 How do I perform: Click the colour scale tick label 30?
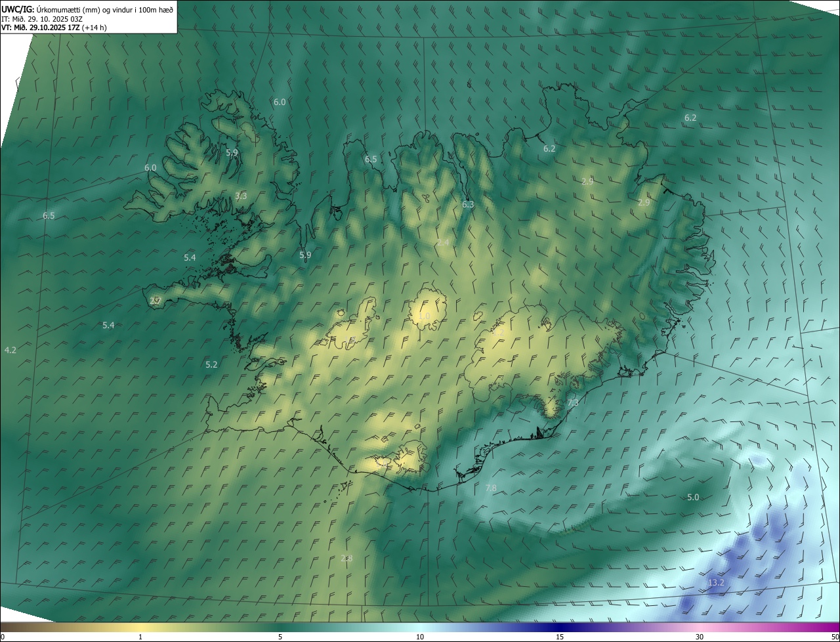click(700, 637)
